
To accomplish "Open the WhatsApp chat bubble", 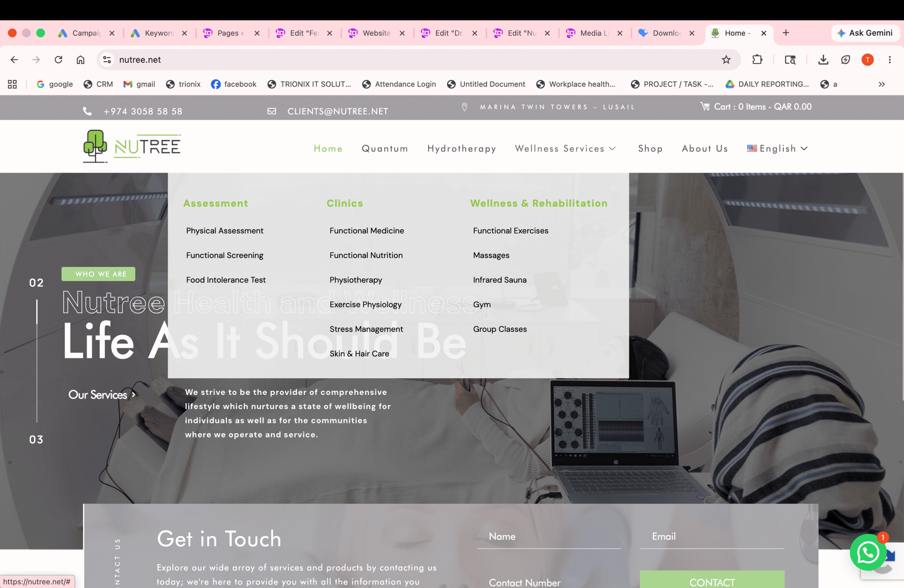I will (x=868, y=552).
